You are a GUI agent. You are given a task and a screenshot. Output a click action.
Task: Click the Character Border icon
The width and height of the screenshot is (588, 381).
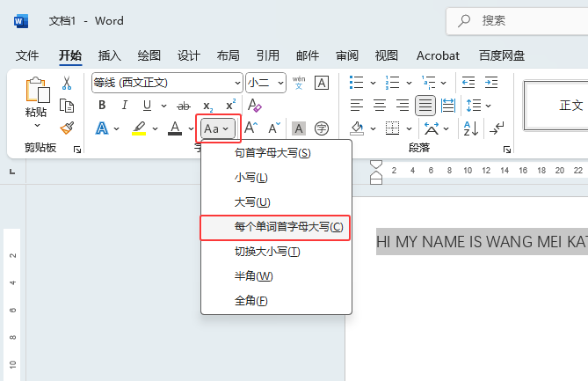pyautogui.click(x=322, y=83)
